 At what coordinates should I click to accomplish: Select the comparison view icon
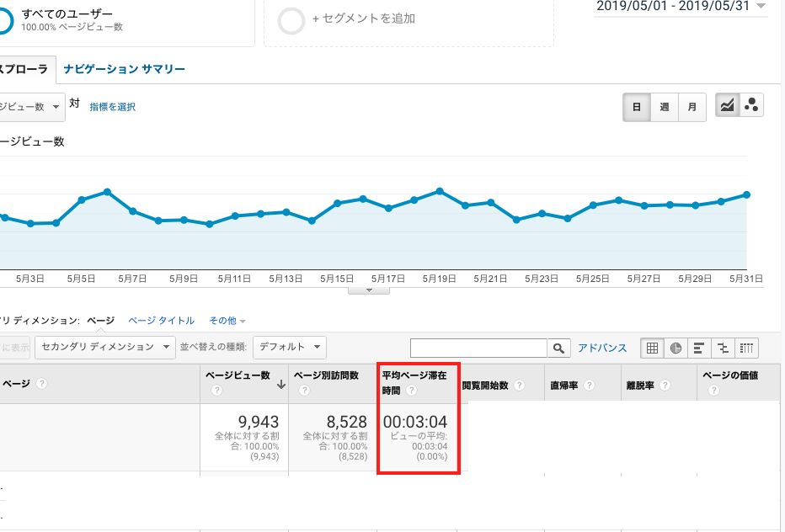click(723, 348)
